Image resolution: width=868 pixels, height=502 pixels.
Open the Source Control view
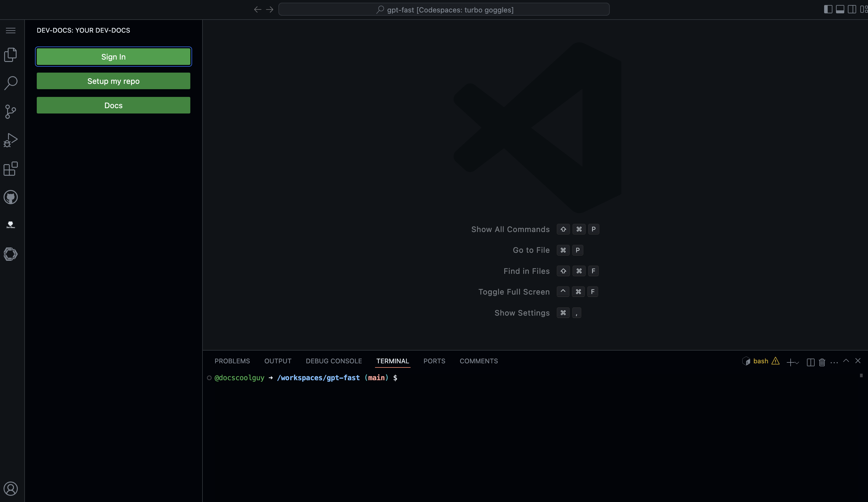[11, 111]
